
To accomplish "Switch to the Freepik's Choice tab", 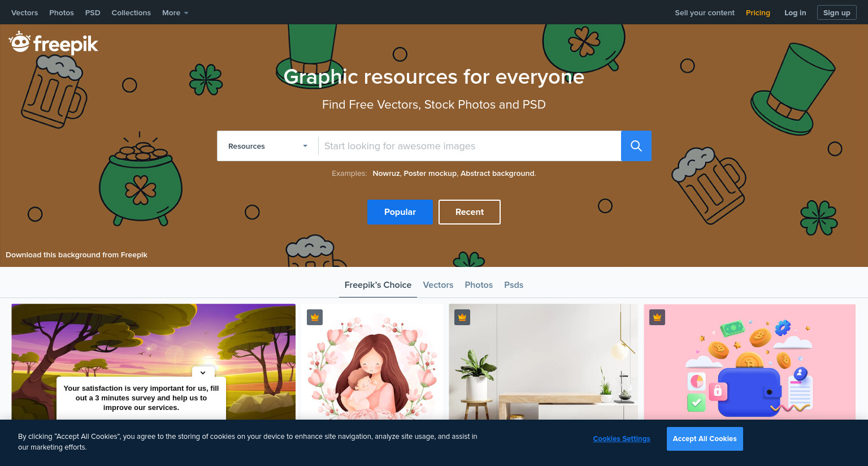I will point(378,285).
